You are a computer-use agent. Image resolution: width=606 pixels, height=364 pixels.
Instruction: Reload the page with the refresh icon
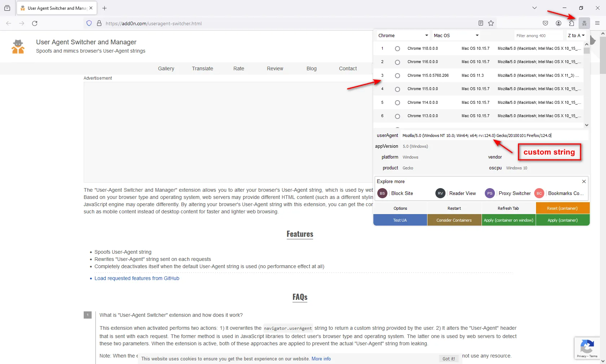(x=35, y=23)
